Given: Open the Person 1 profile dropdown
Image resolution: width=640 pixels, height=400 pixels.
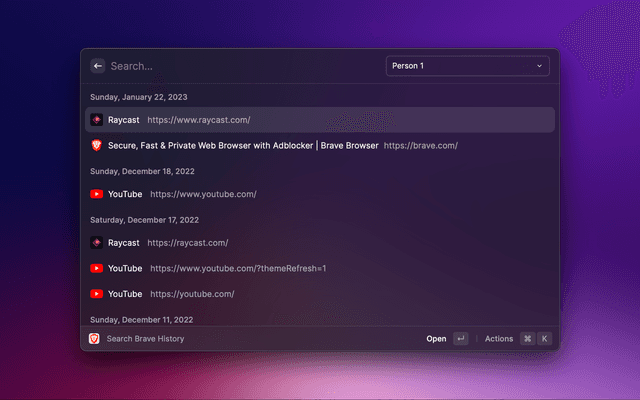Looking at the screenshot, I should [x=467, y=66].
